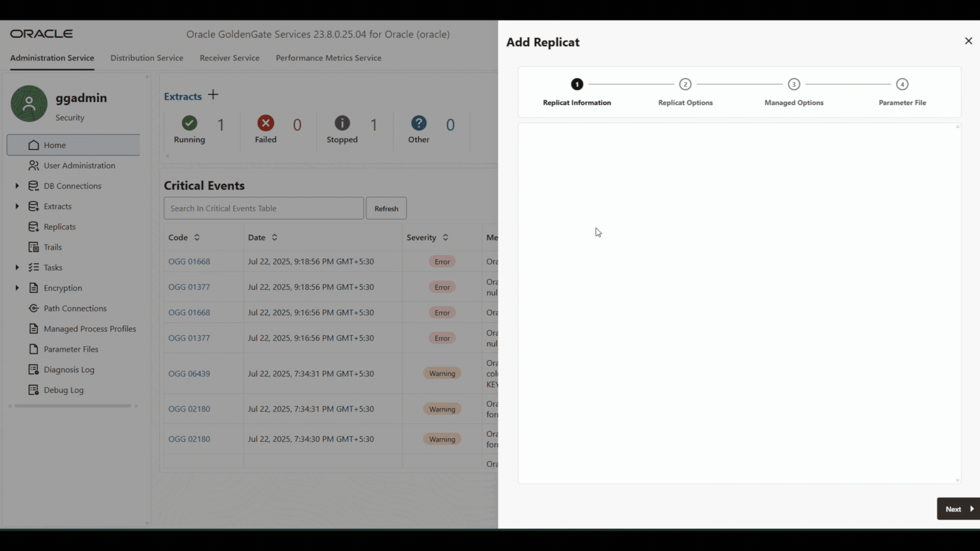
Task: Expand the Extracts sidebar node arrow
Action: coord(17,206)
